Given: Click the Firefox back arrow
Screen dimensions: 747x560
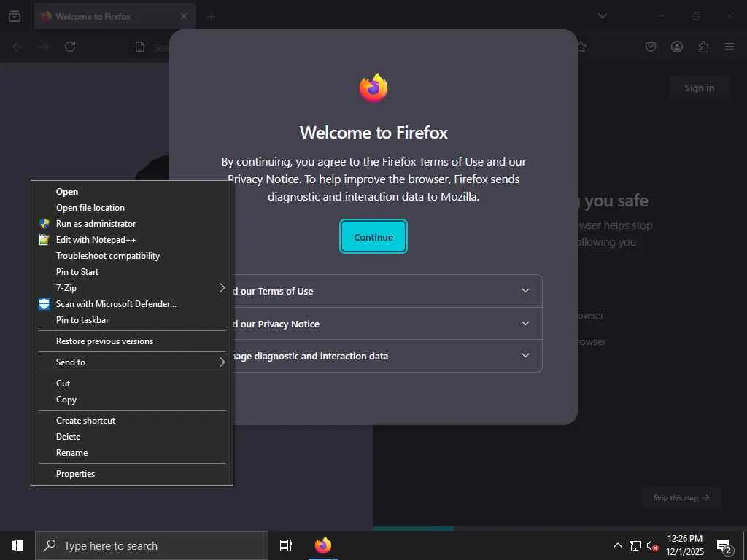Looking at the screenshot, I should 18,47.
